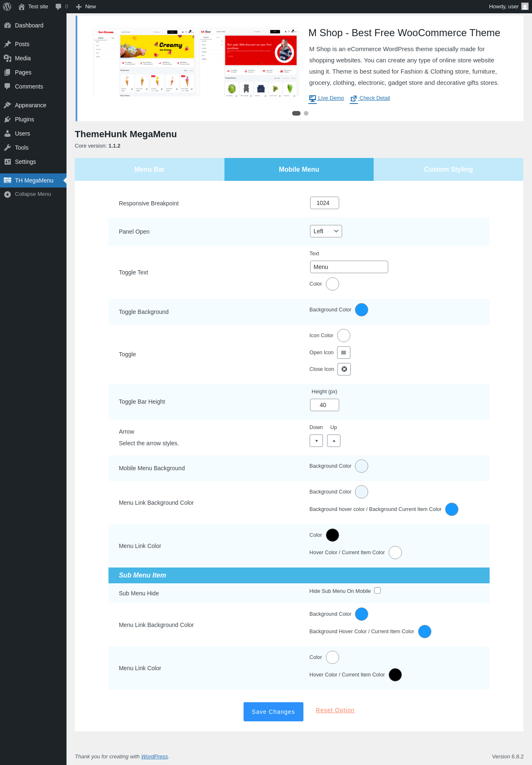Click the Plugins plug icon

click(7, 119)
